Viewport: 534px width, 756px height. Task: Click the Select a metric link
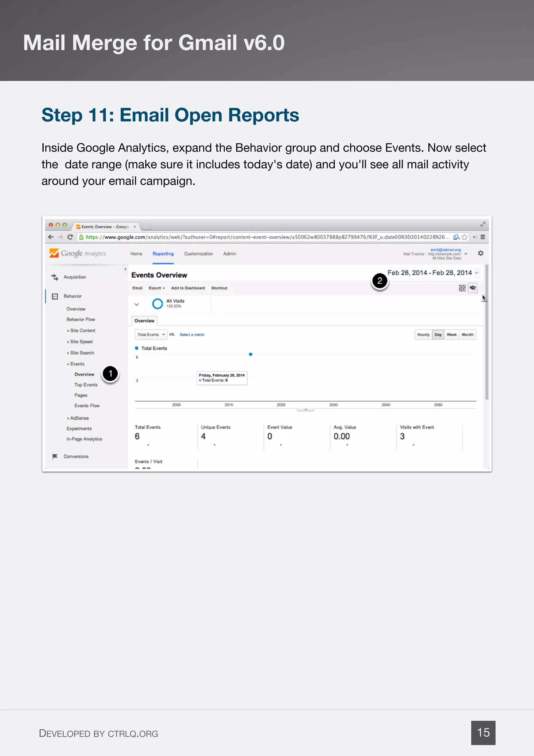click(192, 334)
